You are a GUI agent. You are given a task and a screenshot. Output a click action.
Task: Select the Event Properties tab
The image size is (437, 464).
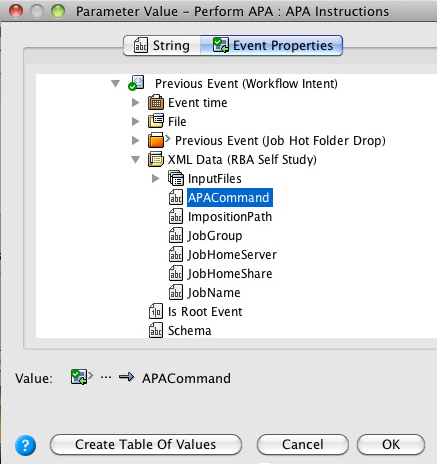[x=271, y=45]
